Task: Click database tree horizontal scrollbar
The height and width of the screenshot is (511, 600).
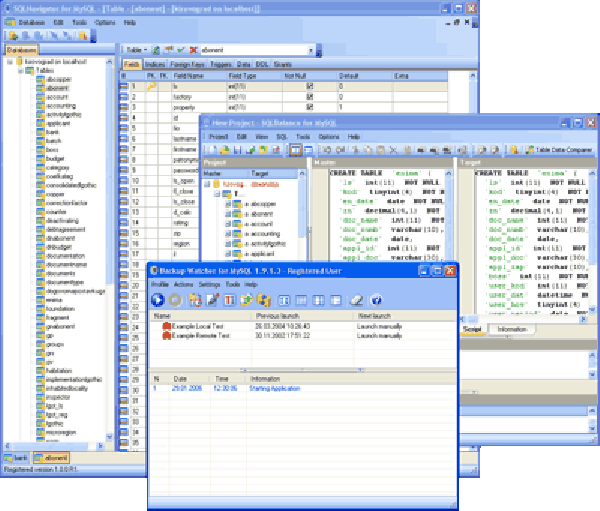Action: point(54,446)
